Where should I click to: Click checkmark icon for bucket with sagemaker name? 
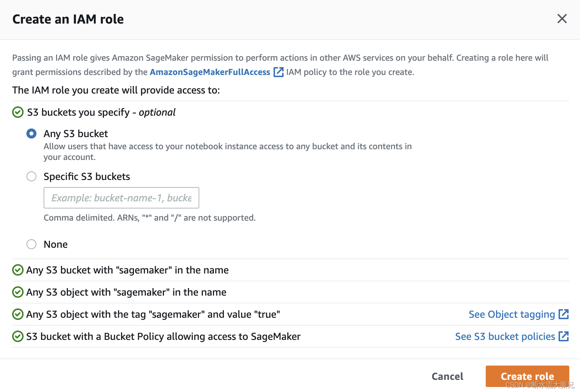[x=18, y=270]
